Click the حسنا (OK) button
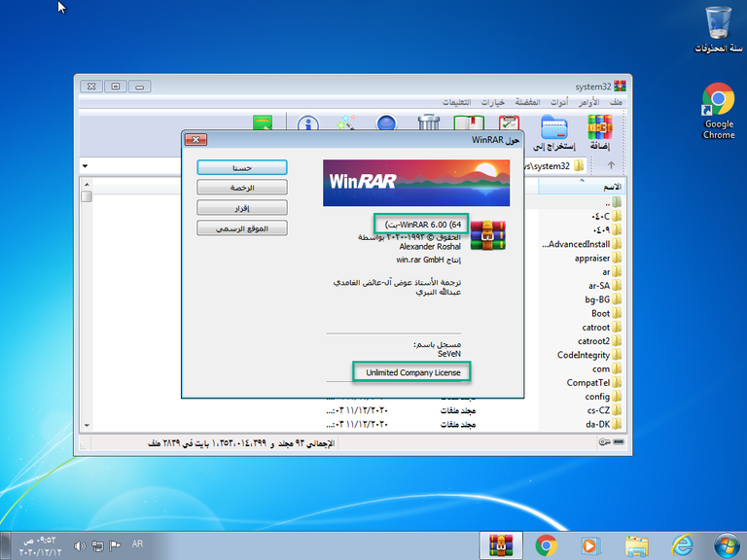The width and height of the screenshot is (747, 560). click(x=242, y=167)
